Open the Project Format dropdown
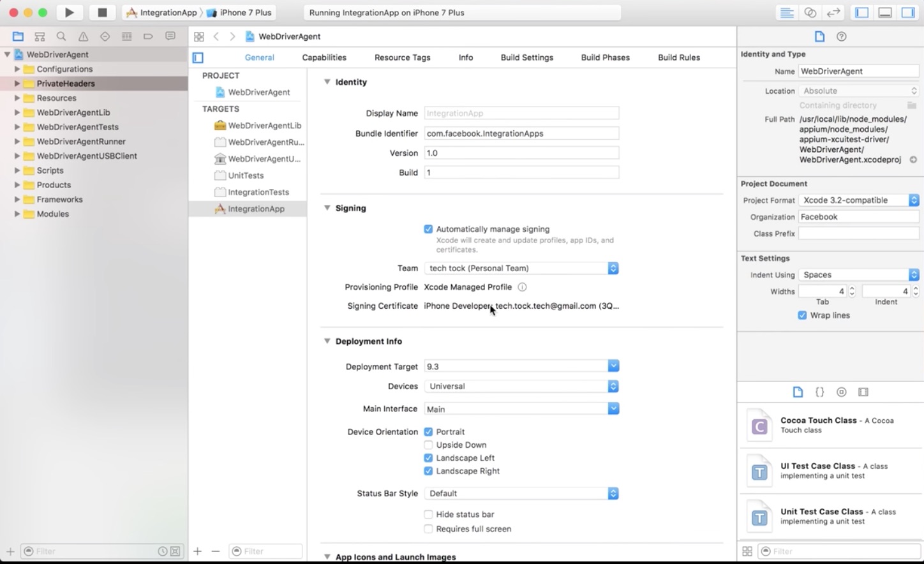 [859, 200]
